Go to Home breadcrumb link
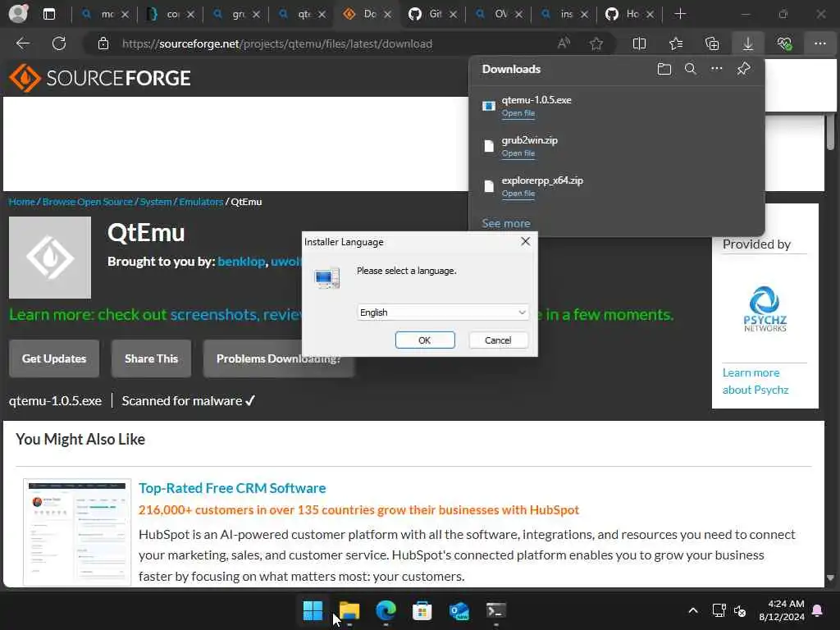The height and width of the screenshot is (630, 840). [21, 202]
